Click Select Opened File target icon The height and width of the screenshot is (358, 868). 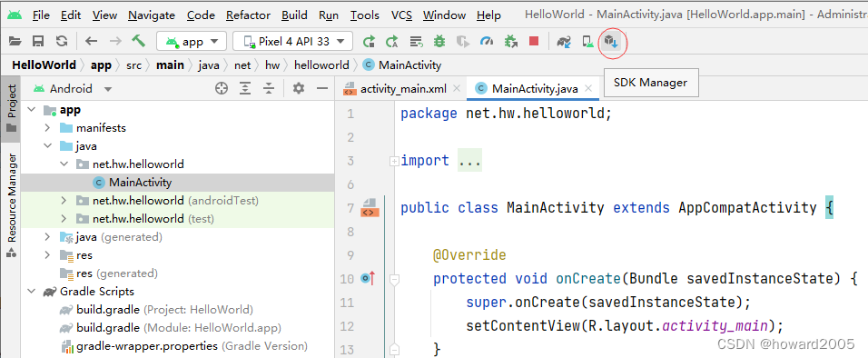(222, 89)
